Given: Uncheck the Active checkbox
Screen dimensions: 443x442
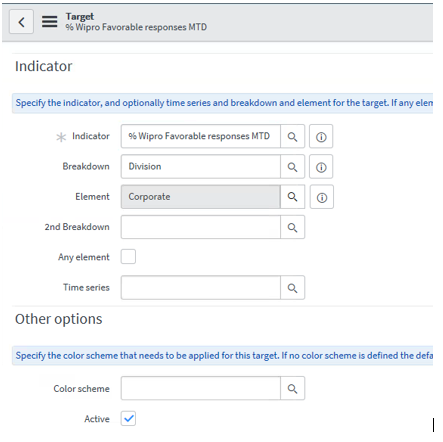Looking at the screenshot, I should click(x=128, y=418).
